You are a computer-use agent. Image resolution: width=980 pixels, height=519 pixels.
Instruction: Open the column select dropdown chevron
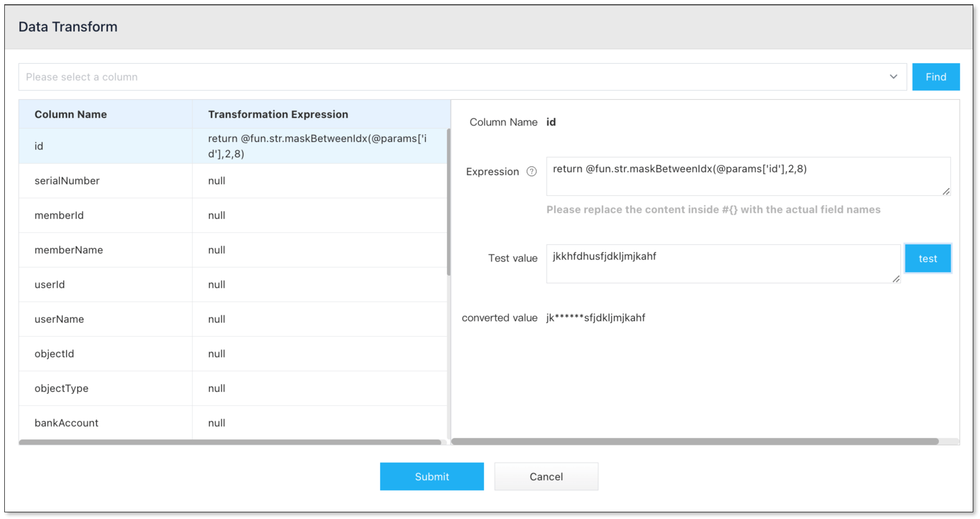pyautogui.click(x=893, y=77)
